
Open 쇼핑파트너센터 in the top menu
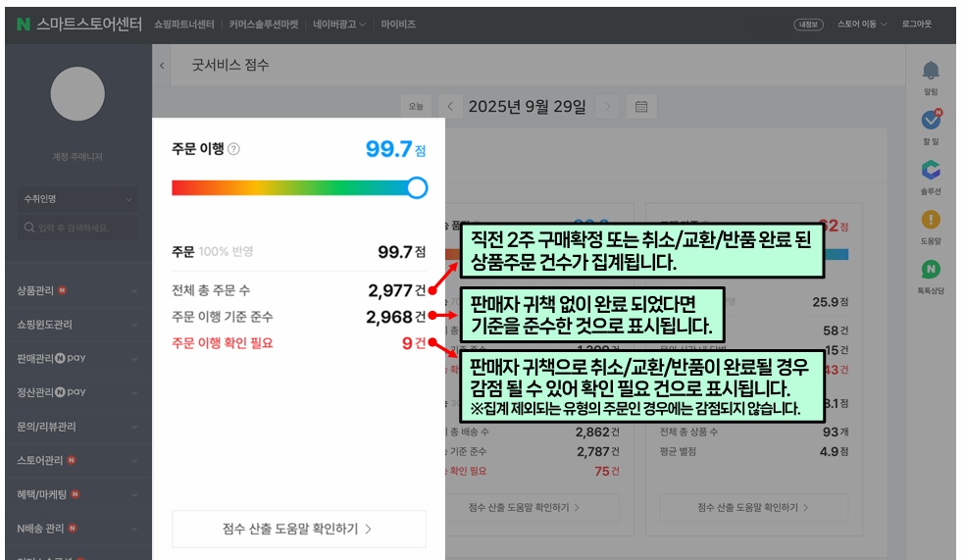point(184,24)
